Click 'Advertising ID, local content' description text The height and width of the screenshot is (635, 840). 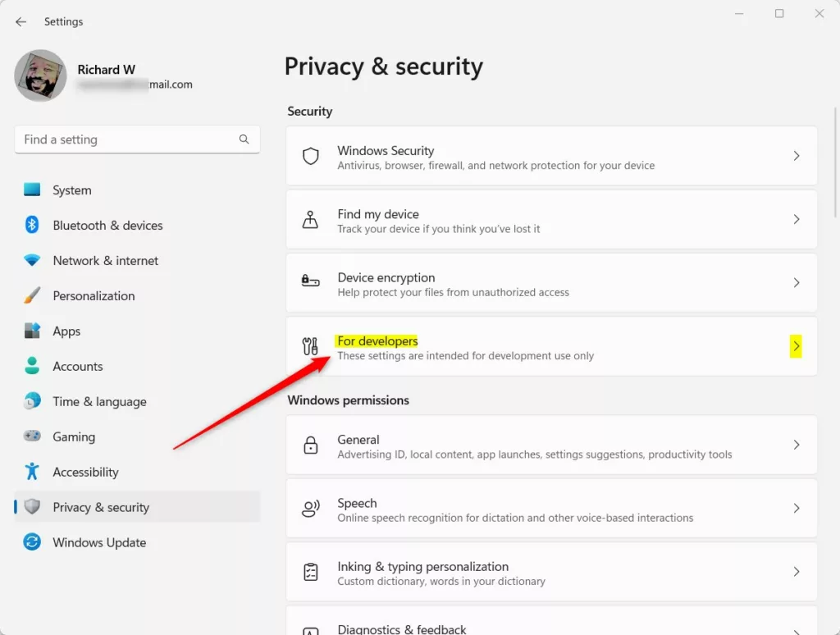(x=535, y=455)
